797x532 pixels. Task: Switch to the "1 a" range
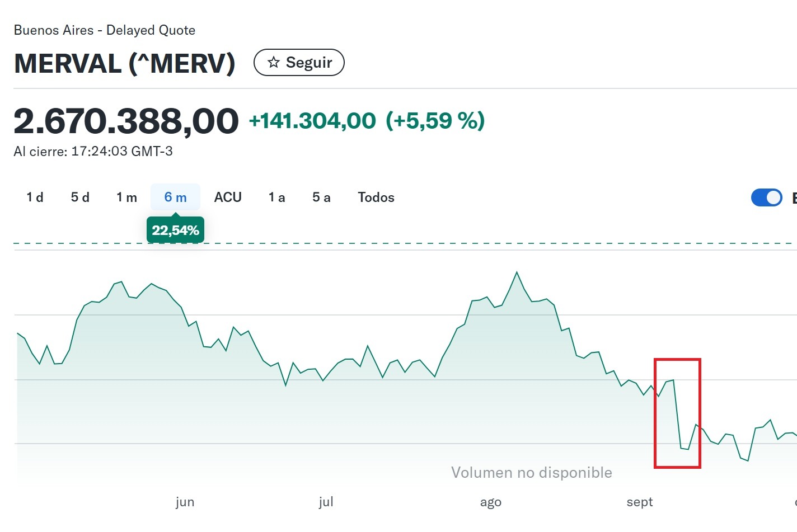tap(275, 197)
